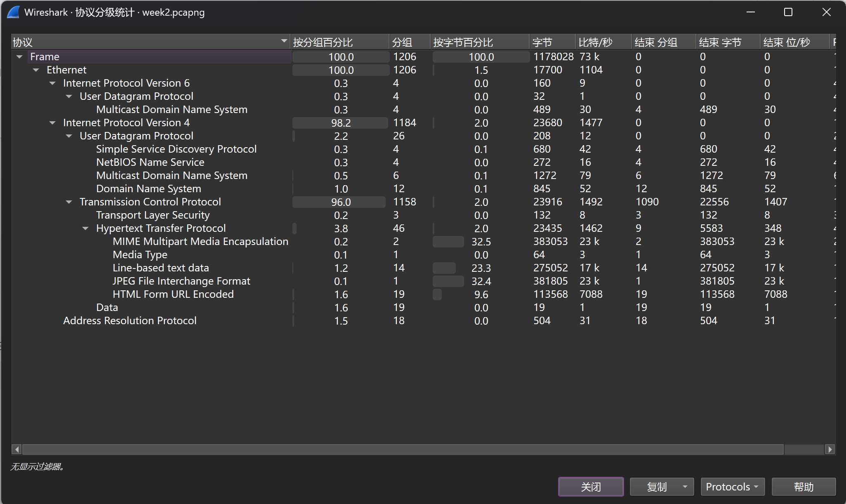The image size is (846, 504).
Task: Maximize the statistics window
Action: 788,12
